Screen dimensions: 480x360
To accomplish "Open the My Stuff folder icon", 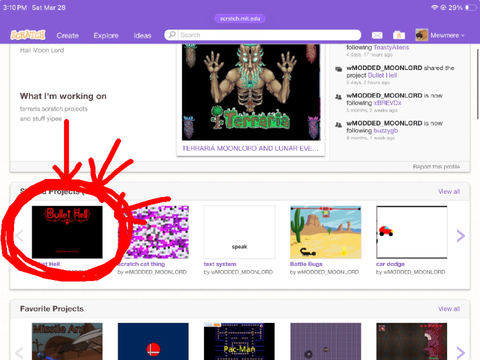I will [399, 35].
